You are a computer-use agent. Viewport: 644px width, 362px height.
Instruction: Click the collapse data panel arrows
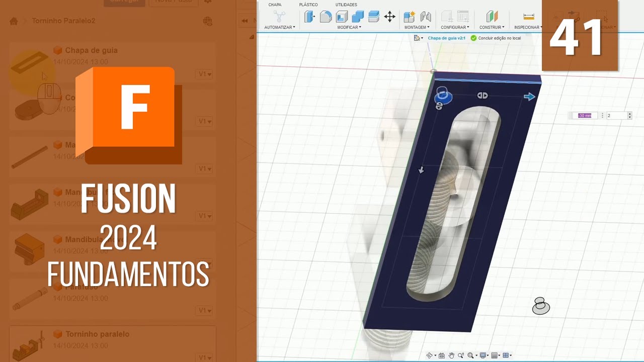click(x=245, y=21)
